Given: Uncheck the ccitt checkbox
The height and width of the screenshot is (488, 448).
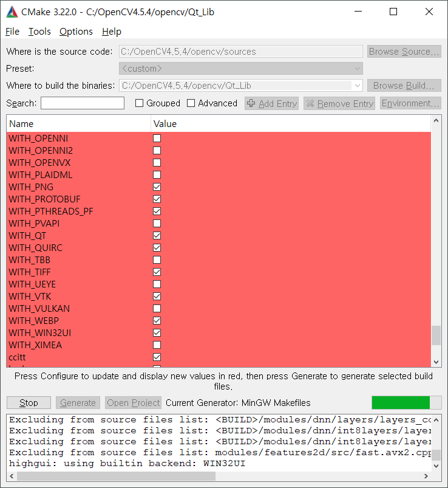Looking at the screenshot, I should pos(157,357).
